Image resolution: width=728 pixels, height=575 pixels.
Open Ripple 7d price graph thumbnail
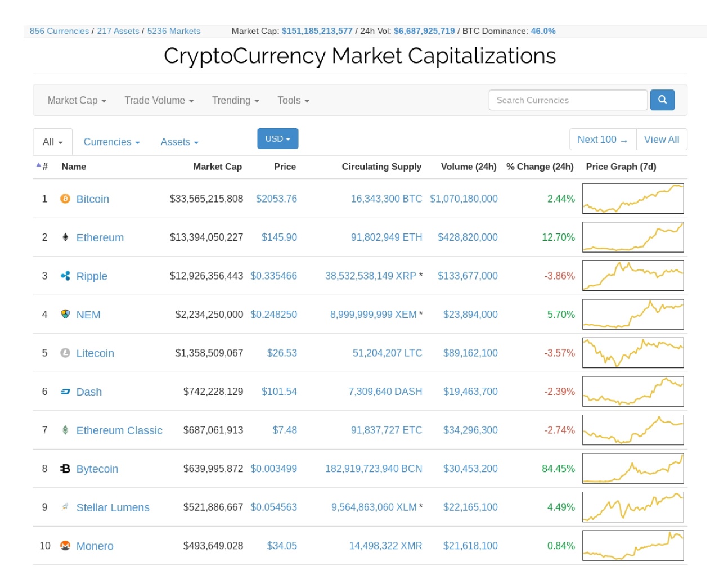click(633, 276)
